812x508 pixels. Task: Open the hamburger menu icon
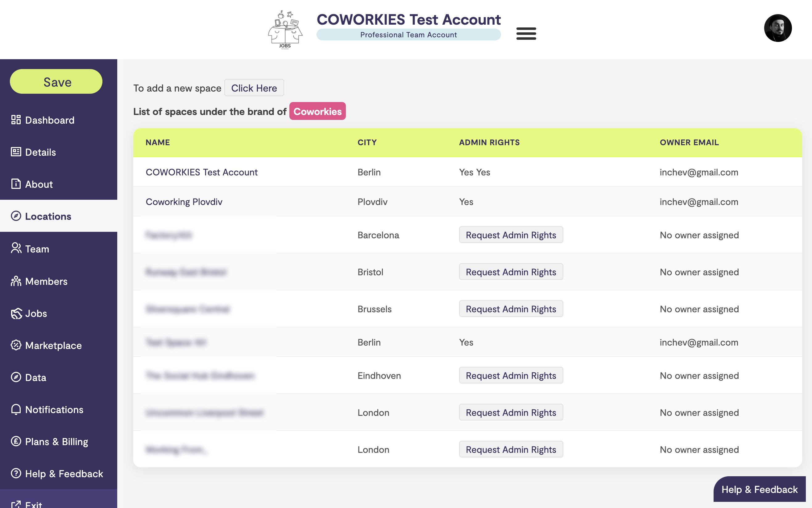526,33
